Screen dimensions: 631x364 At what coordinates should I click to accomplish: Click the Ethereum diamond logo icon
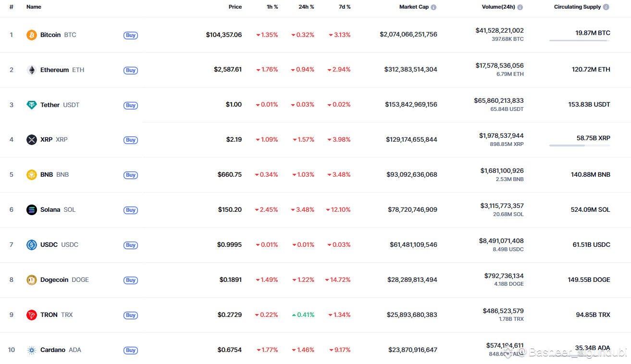[x=32, y=70]
